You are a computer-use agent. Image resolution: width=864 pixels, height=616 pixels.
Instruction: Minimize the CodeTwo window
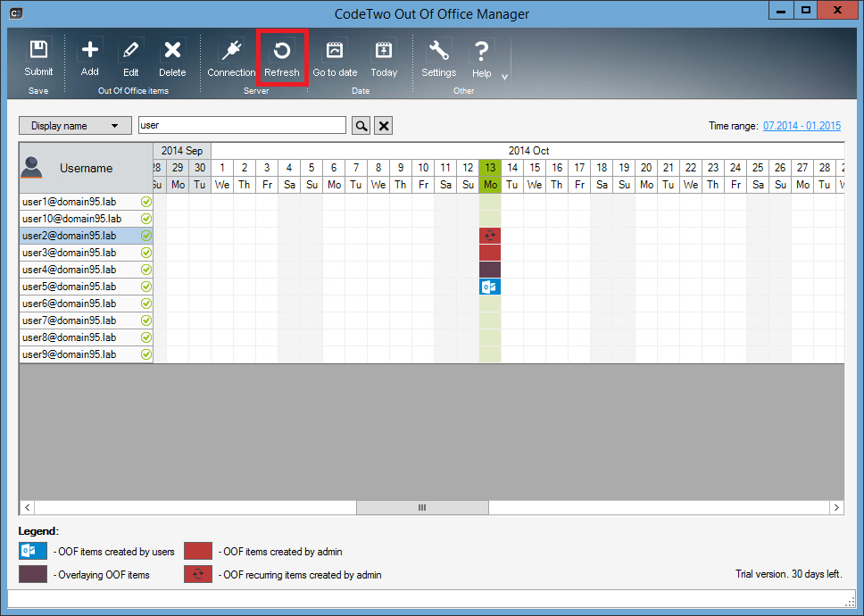coord(781,11)
